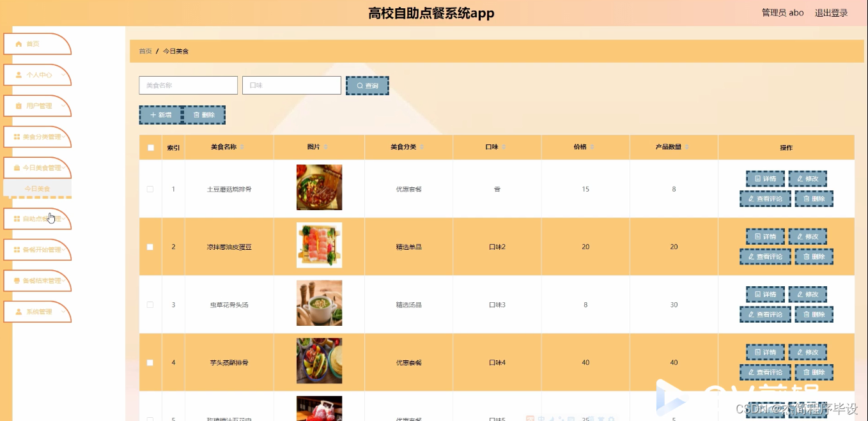
Task: Click inside the 美食名称 search field
Action: [x=188, y=85]
